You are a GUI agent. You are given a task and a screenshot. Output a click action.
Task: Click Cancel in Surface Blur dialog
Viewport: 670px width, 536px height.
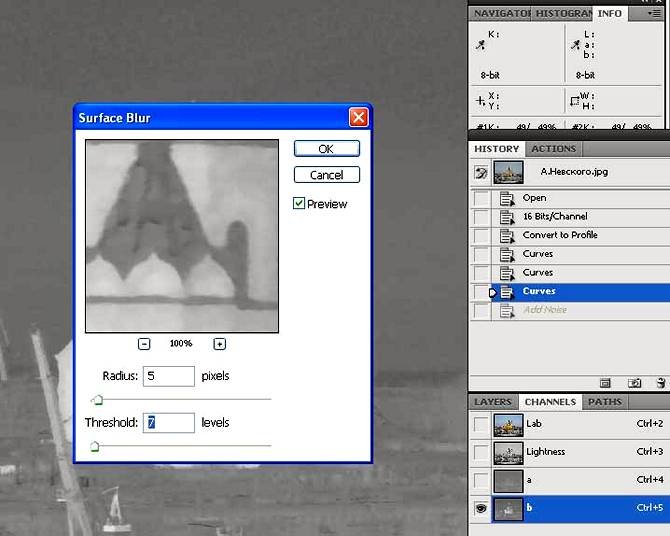pos(326,175)
